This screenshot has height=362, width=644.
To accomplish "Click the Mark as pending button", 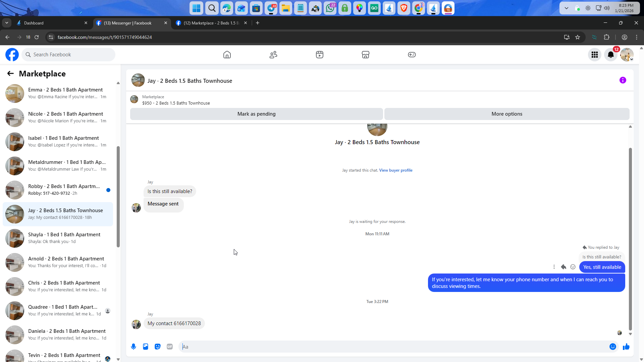I will [x=256, y=114].
